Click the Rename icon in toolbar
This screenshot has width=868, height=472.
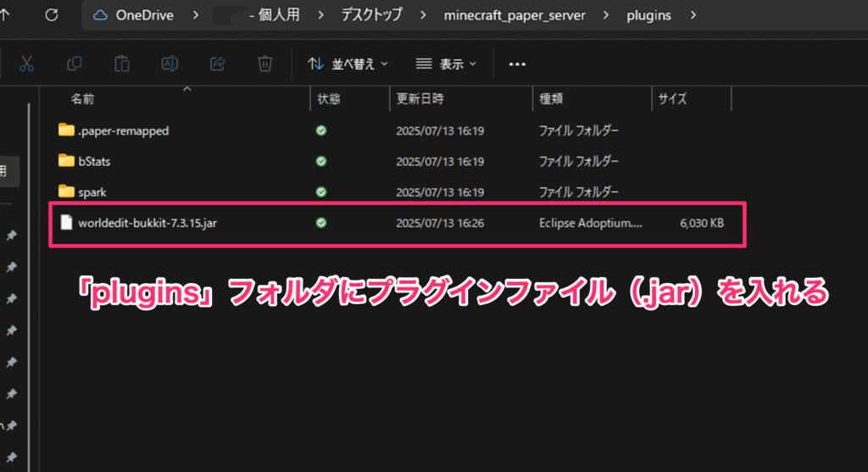[170, 64]
